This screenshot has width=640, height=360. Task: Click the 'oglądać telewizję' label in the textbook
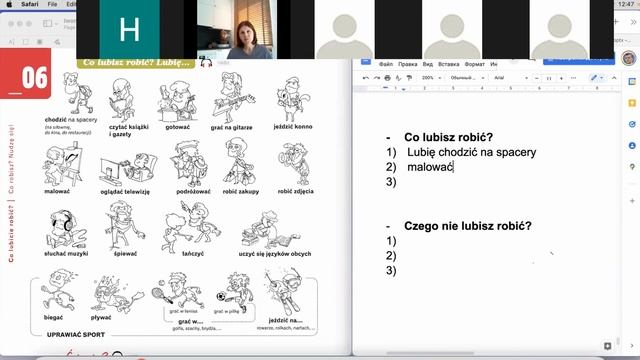tap(125, 191)
